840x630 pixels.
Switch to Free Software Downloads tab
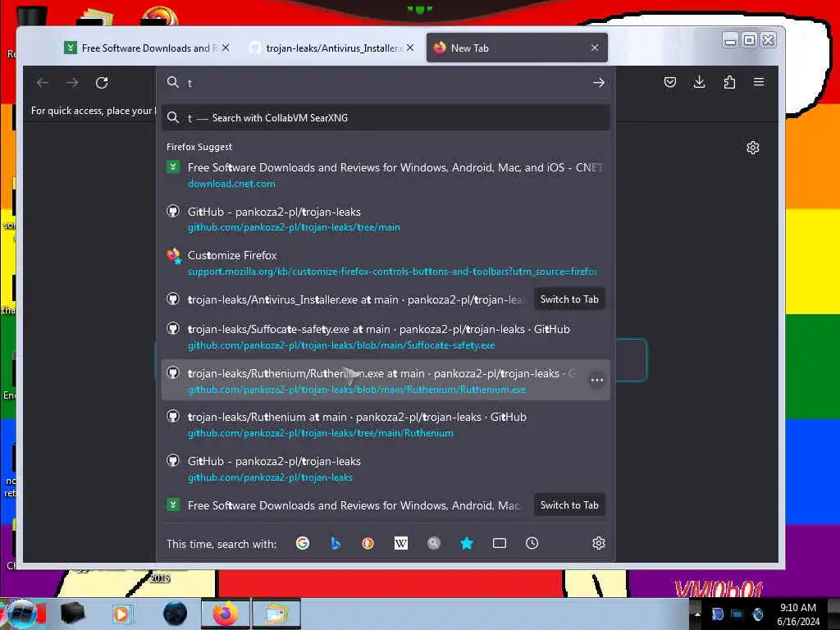coord(144,48)
